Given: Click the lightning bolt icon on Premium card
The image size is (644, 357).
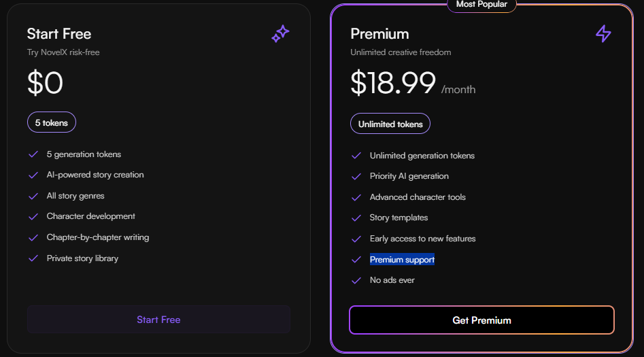Looking at the screenshot, I should 603,34.
